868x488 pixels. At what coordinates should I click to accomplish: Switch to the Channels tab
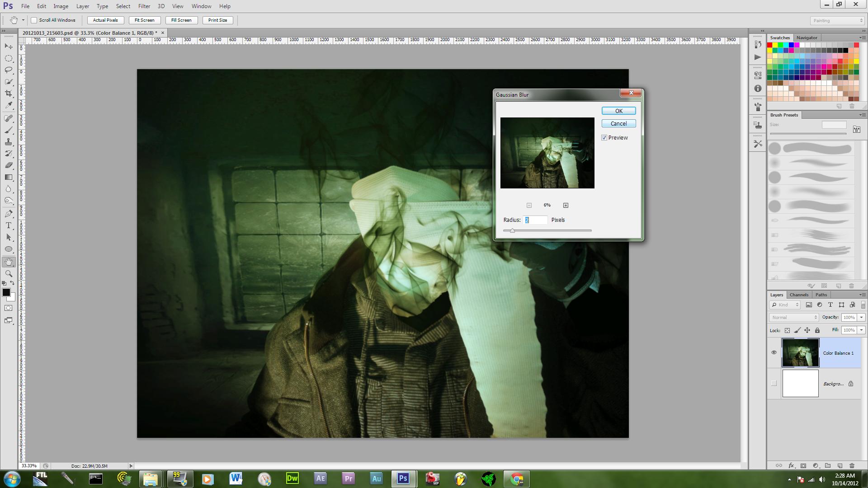[799, 295]
